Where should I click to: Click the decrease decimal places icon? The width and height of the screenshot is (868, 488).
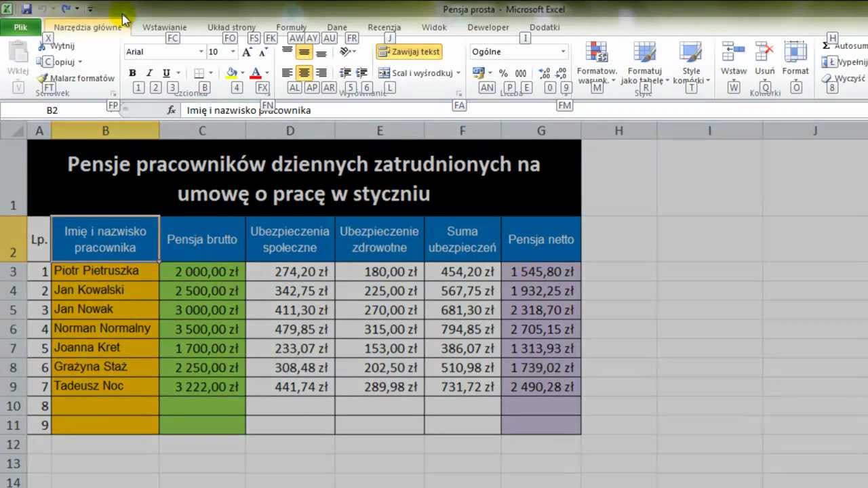pos(561,73)
